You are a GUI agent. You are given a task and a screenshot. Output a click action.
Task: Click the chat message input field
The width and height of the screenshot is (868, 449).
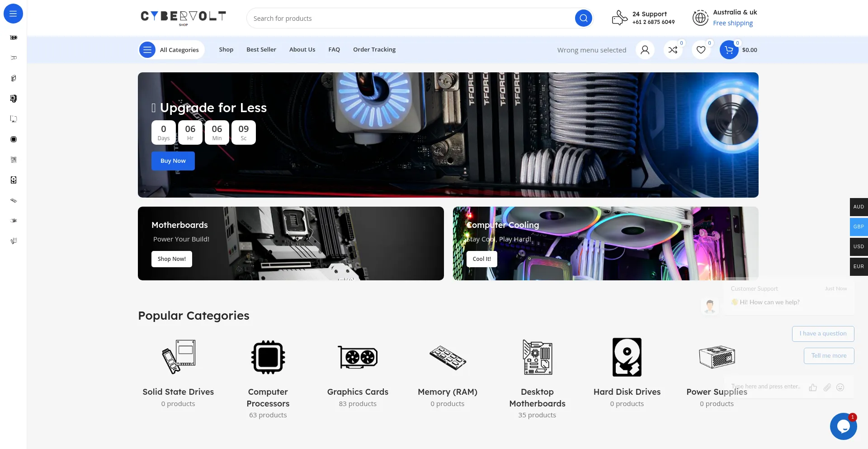tap(766, 387)
